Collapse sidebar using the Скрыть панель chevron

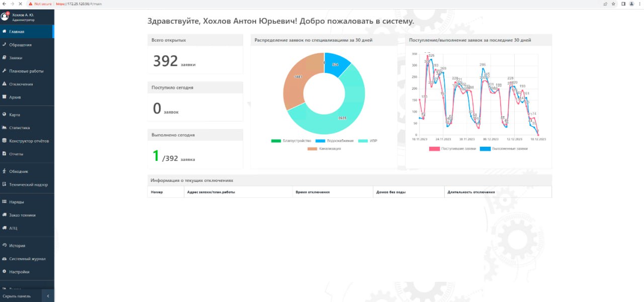48,296
